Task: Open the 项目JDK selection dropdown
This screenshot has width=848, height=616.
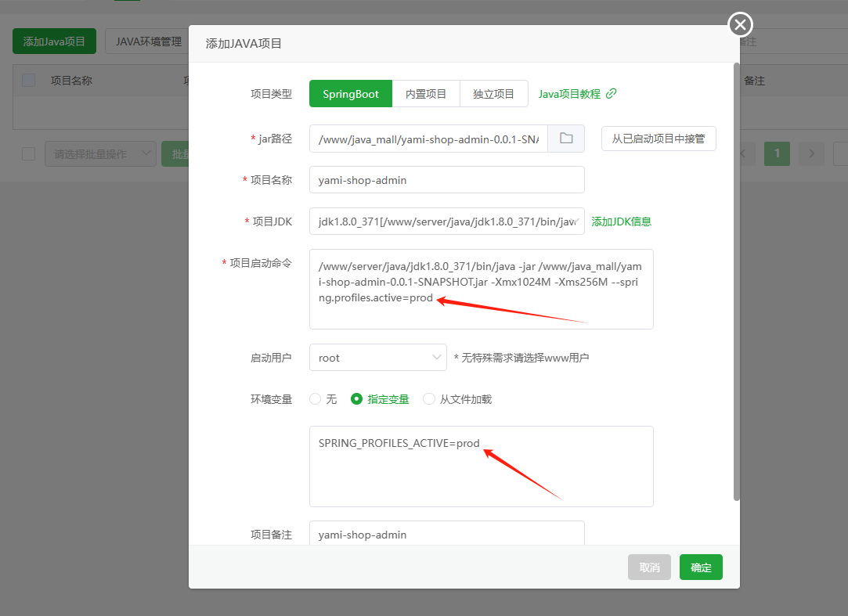Action: (446, 222)
